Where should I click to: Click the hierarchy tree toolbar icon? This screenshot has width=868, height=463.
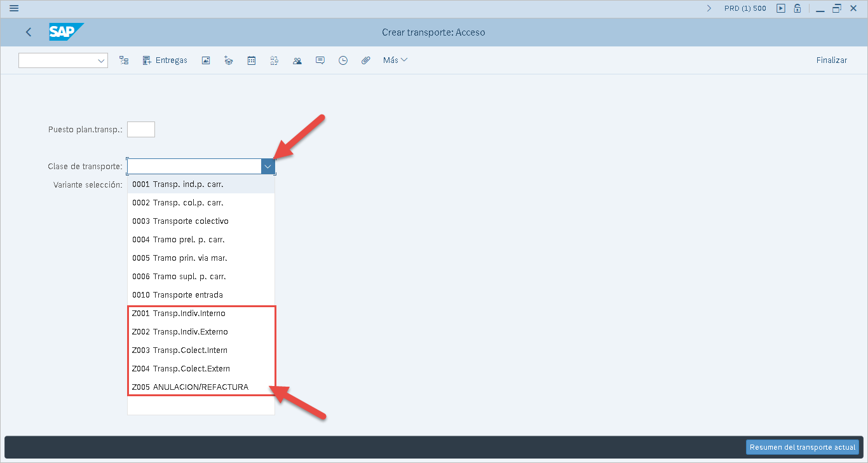124,60
